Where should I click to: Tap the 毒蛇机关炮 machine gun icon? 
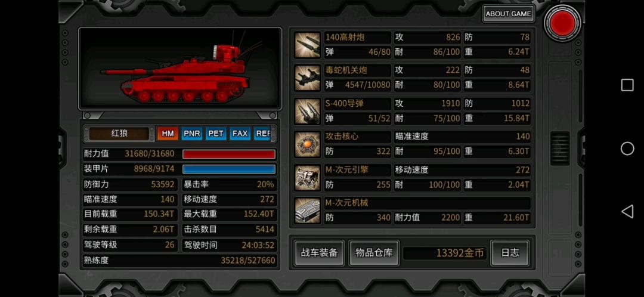(307, 78)
